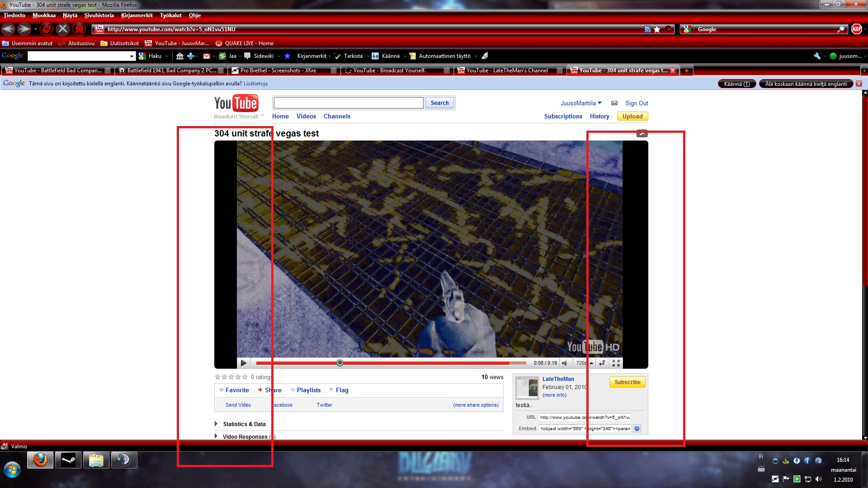This screenshot has height=488, width=868.
Task: Expand the Statistics & Data section
Action: tap(240, 424)
